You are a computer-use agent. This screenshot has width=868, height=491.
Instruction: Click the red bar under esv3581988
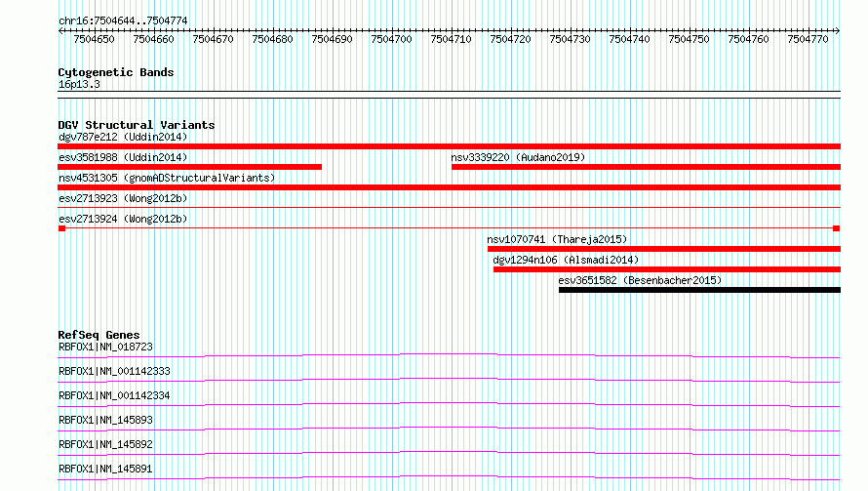(x=189, y=167)
